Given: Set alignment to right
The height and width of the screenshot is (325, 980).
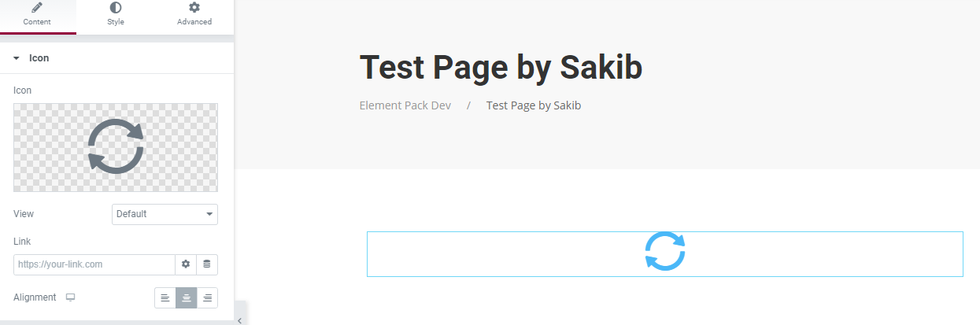Looking at the screenshot, I should [x=207, y=297].
